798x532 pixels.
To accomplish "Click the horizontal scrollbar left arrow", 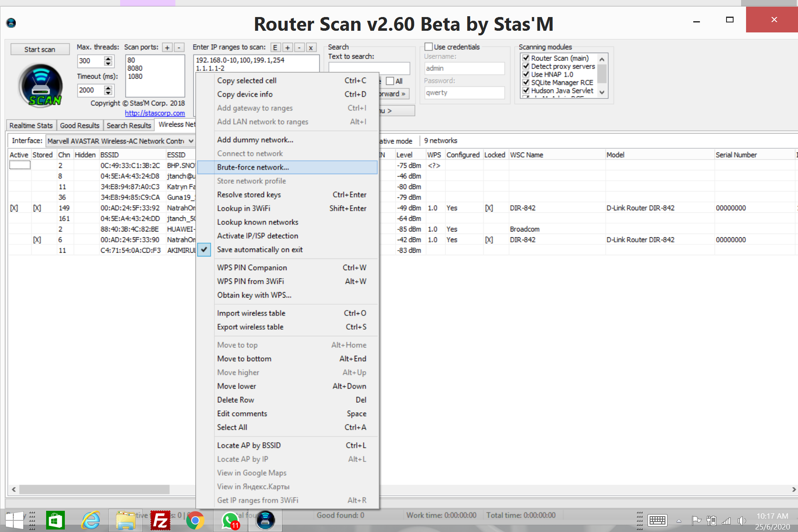I will click(14, 489).
